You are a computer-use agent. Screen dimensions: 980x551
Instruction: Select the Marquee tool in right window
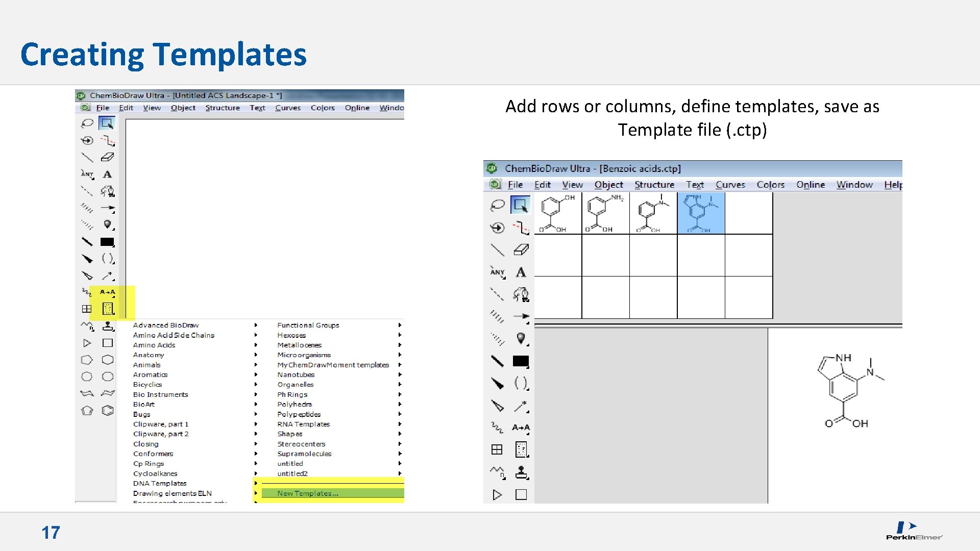tap(521, 205)
